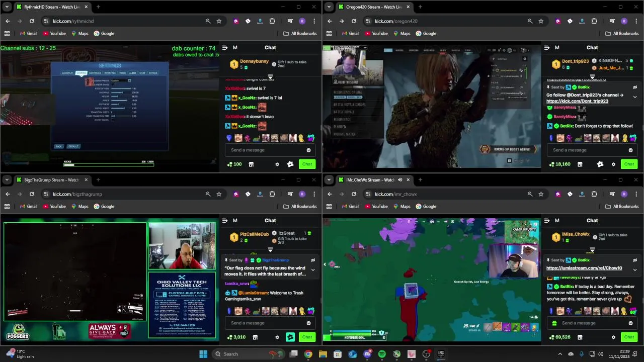This screenshot has height=362, width=644.
Task: Open Maps bookmark in iMr_ChoWx window
Action: (x=401, y=206)
